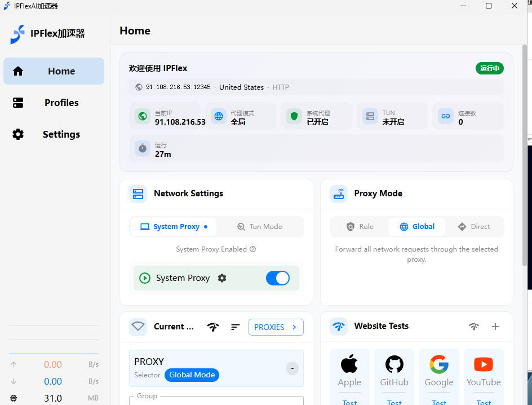Click the download speed arrow icon
The image size is (532, 405).
coord(14,381)
